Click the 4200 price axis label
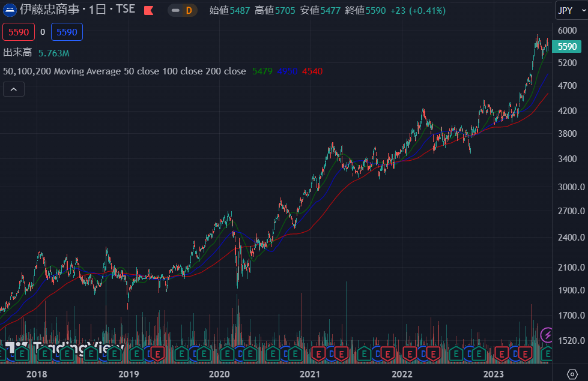 pyautogui.click(x=567, y=111)
